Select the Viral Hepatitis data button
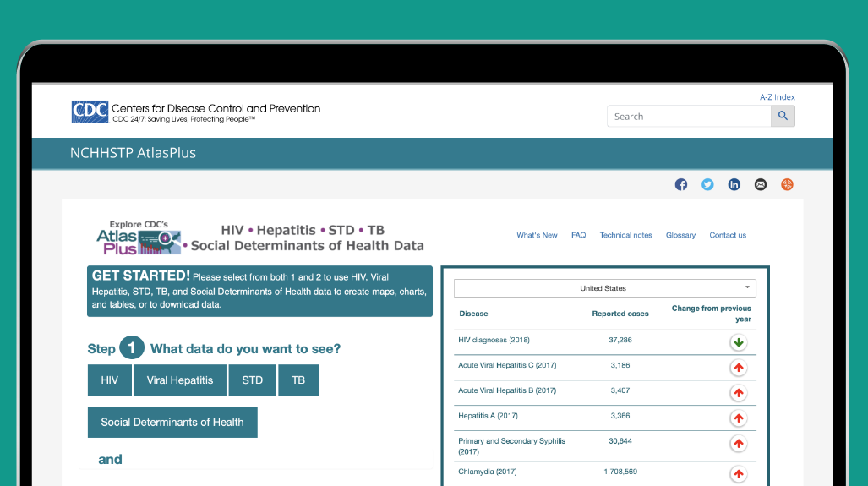This screenshot has height=486, width=868. tap(180, 380)
